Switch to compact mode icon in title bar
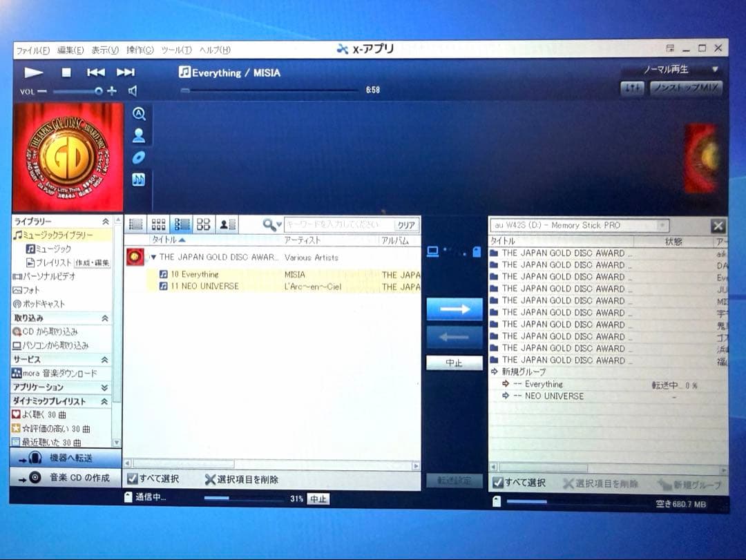The image size is (746, 560). pyautogui.click(x=670, y=48)
